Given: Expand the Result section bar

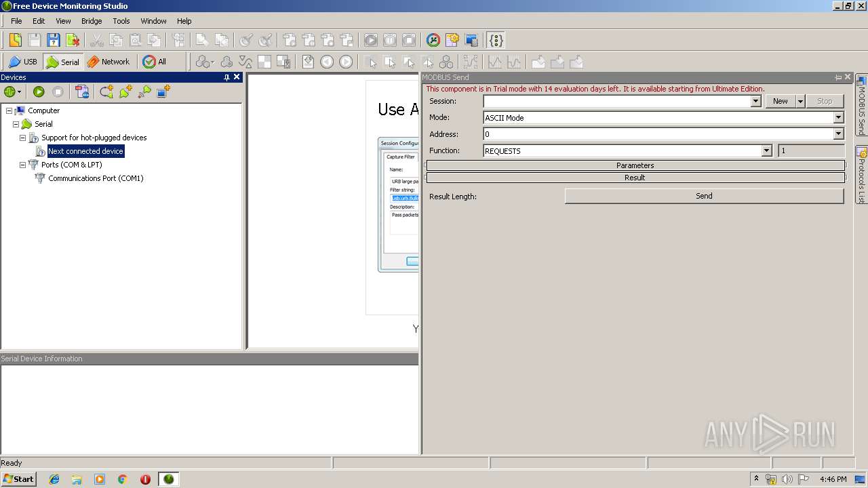Looking at the screenshot, I should coord(635,178).
